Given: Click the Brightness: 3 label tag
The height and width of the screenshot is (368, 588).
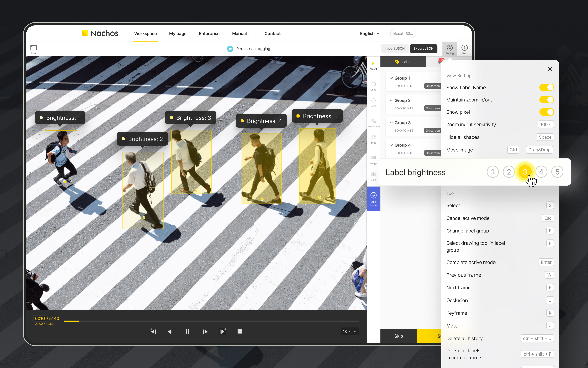Looking at the screenshot, I should point(190,118).
